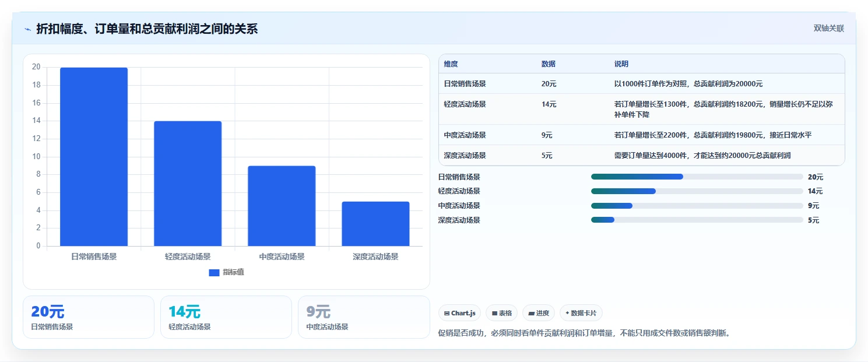Click the 9元 value beside the progress bars
868x362 pixels.
(813, 206)
